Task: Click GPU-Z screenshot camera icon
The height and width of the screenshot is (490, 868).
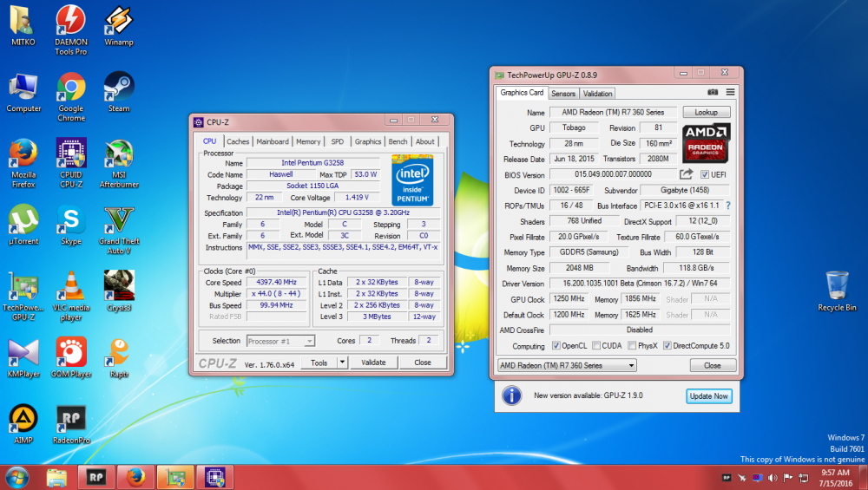Action: pos(713,92)
